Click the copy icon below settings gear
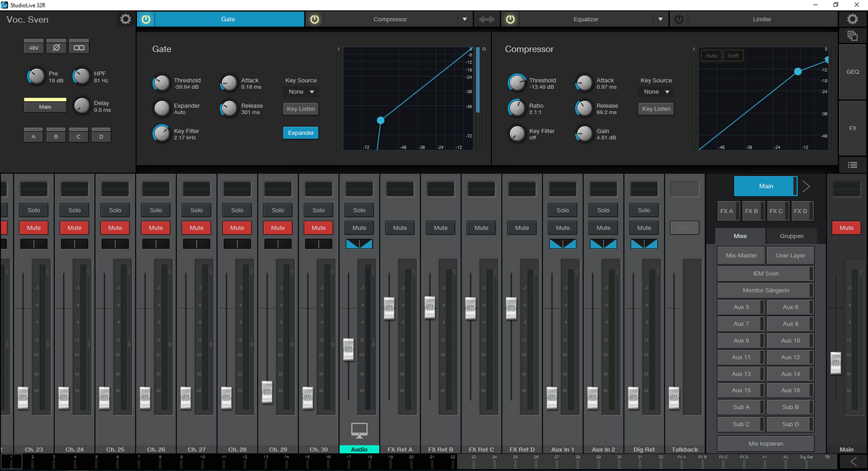This screenshot has width=868, height=471. click(x=853, y=35)
